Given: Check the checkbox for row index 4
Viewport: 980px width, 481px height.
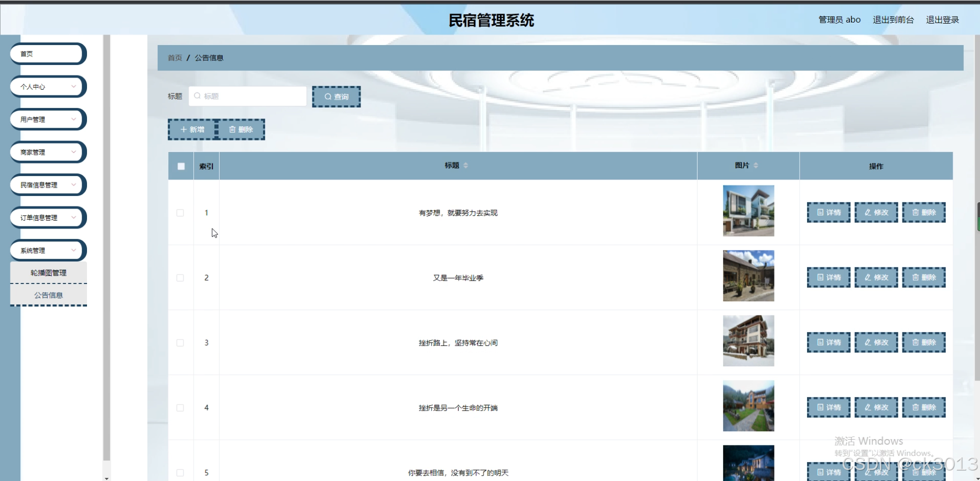Looking at the screenshot, I should coord(180,408).
